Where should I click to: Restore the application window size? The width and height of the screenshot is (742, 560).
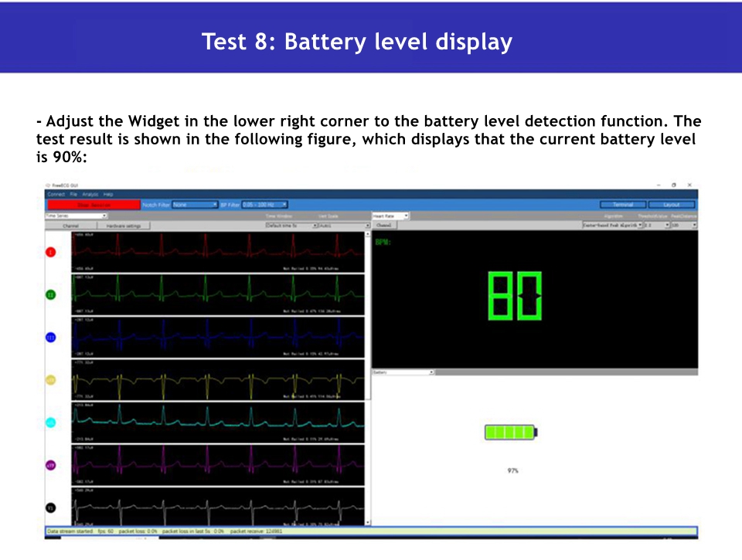(674, 185)
